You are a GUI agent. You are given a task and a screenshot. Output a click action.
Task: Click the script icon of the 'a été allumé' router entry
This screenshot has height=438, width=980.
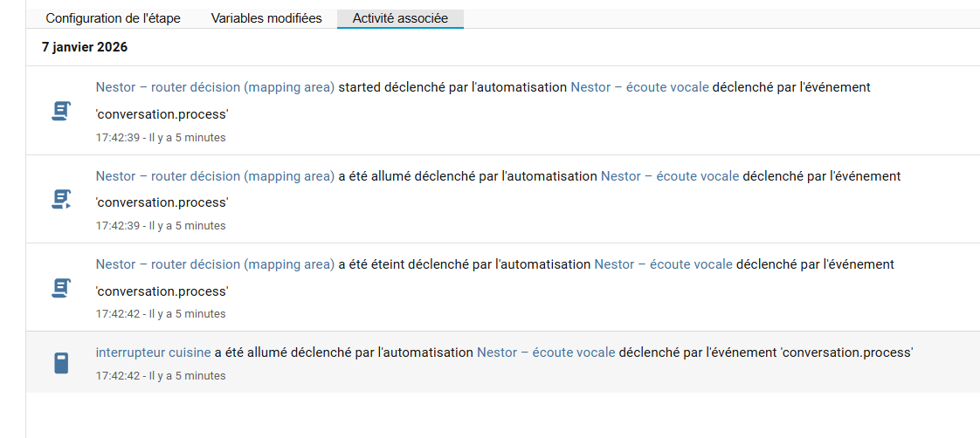[60, 200]
